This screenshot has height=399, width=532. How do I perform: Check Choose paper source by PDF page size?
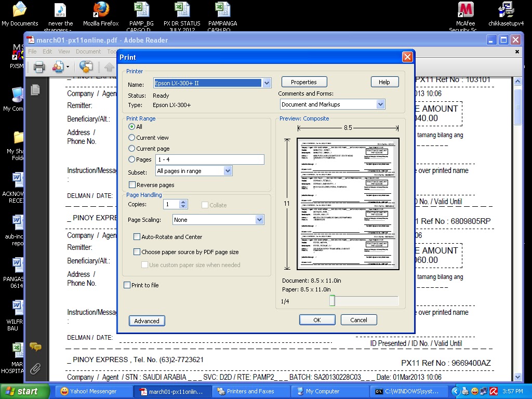point(137,252)
